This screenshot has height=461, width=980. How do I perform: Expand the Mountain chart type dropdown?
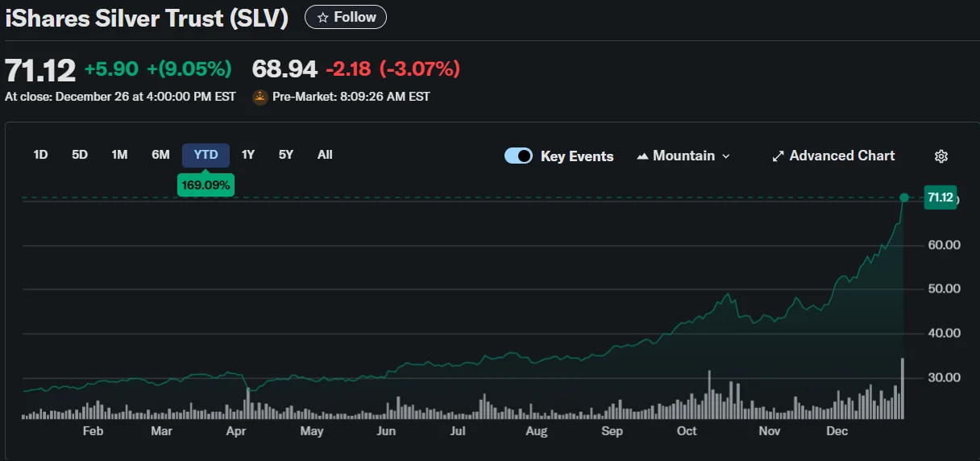683,156
